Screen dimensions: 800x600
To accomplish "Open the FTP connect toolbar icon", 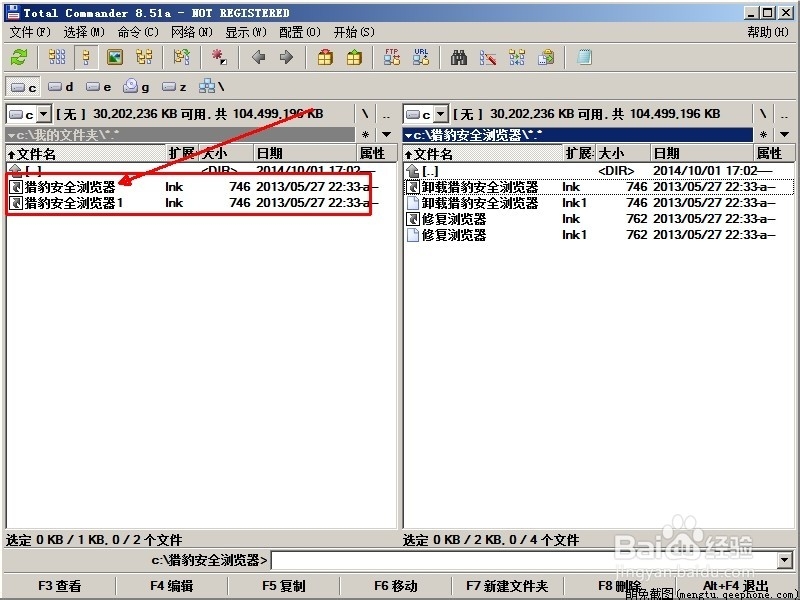I will [x=392, y=57].
